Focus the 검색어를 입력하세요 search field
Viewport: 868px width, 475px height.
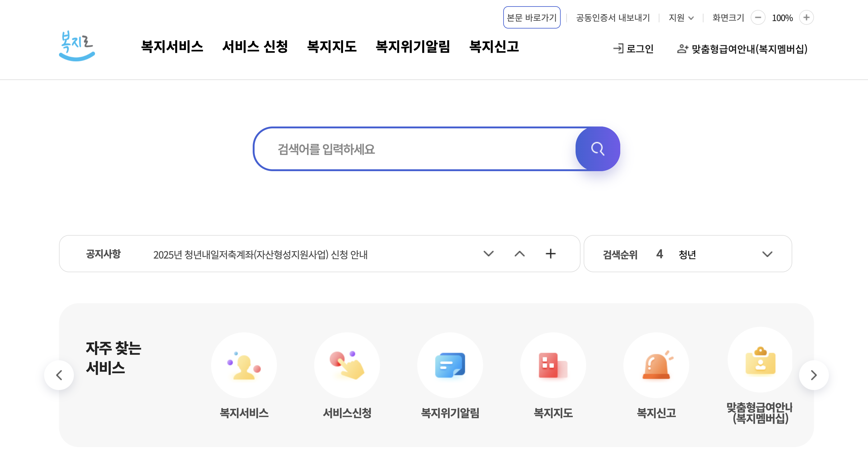tap(414, 149)
